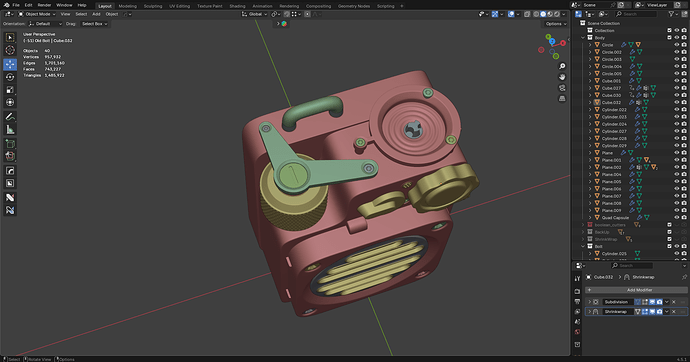Image resolution: width=690 pixels, height=362 pixels.
Task: Select Cylinder.025 in outliner
Action: tap(614, 253)
